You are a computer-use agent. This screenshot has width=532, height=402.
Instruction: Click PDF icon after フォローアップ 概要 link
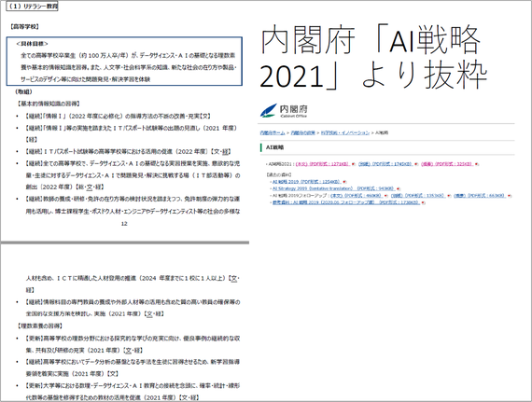(x=510, y=196)
